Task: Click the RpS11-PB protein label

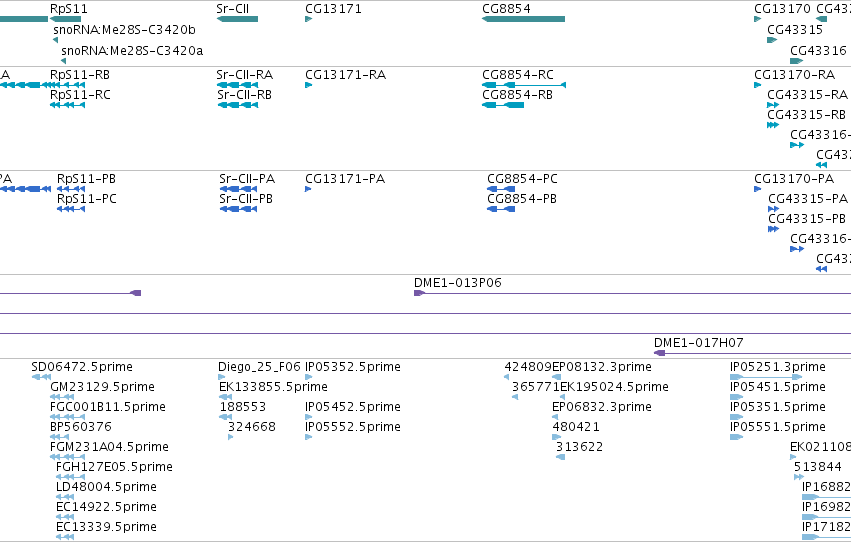Action: tap(86, 178)
